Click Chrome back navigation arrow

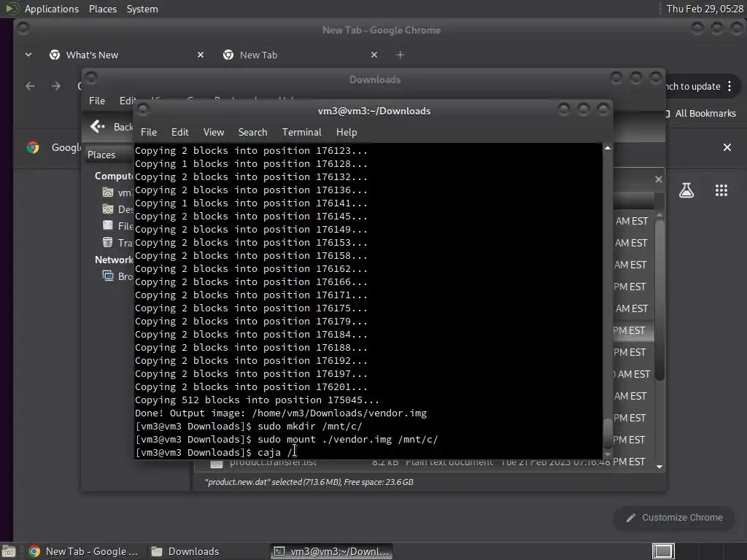coord(30,86)
